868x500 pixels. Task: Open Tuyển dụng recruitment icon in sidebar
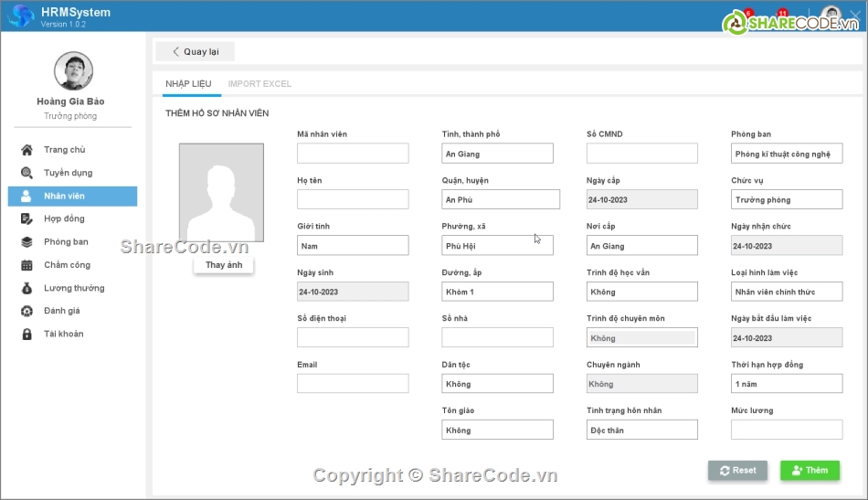26,173
